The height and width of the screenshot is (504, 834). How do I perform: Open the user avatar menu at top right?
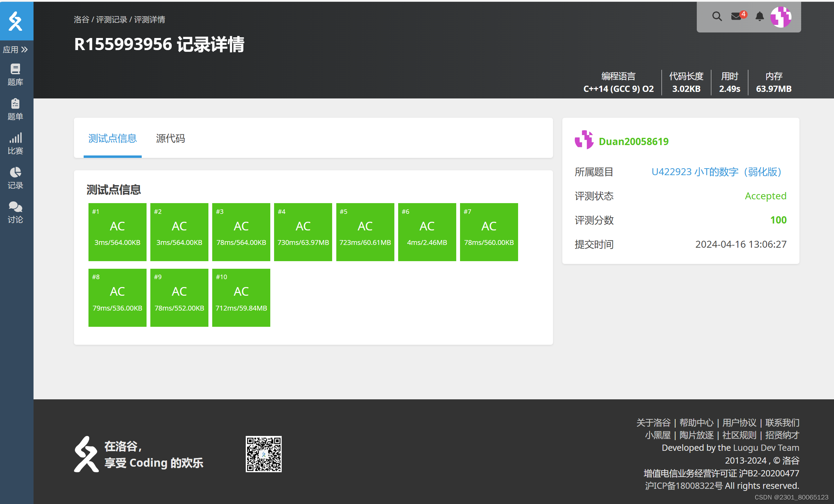click(781, 17)
